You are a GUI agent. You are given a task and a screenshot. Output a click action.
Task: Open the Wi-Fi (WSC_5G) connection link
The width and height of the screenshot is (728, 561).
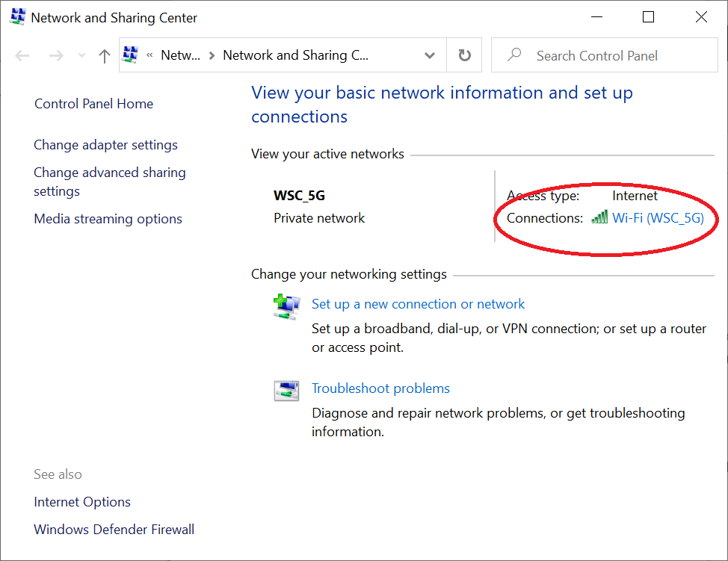[x=658, y=217]
